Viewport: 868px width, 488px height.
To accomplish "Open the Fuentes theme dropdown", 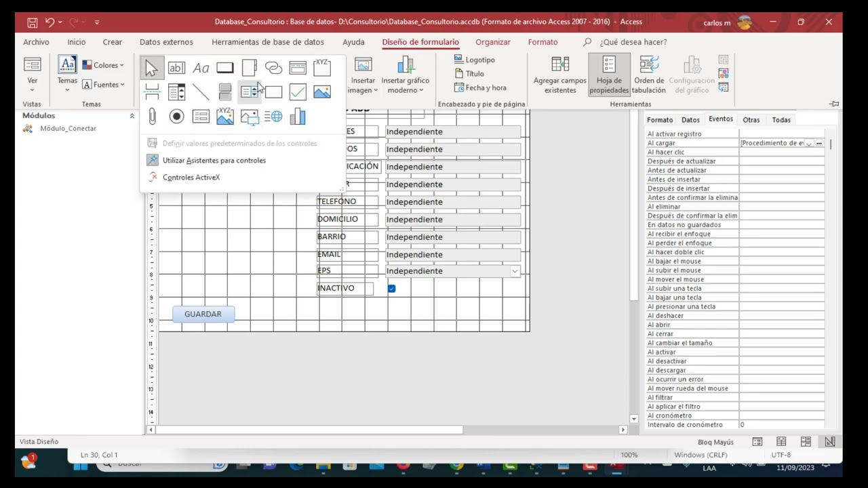I will coord(103,85).
